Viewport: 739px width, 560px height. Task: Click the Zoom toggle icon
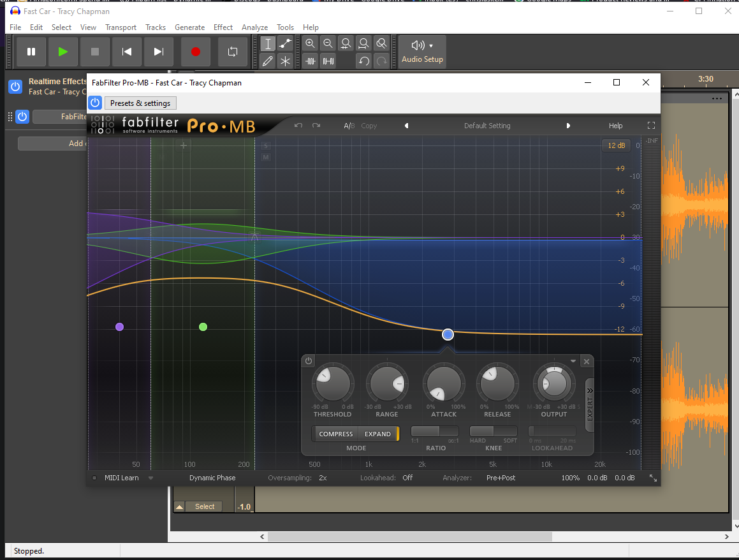click(382, 44)
